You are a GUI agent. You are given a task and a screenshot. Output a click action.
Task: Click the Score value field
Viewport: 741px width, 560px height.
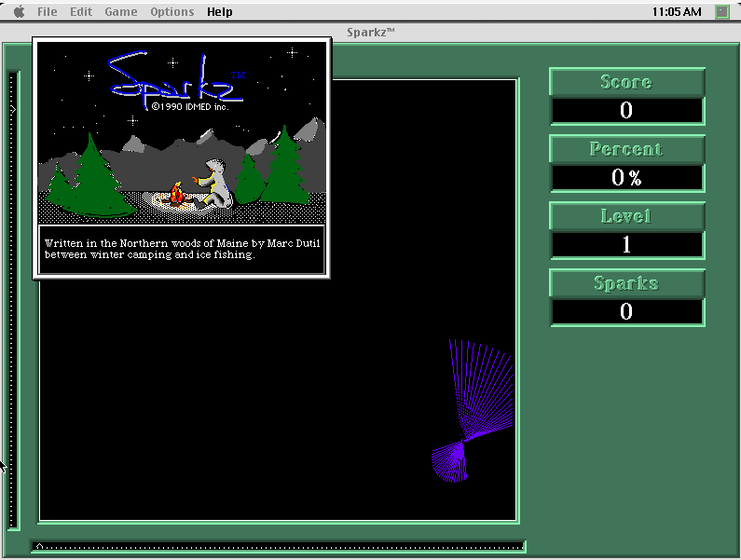point(626,111)
